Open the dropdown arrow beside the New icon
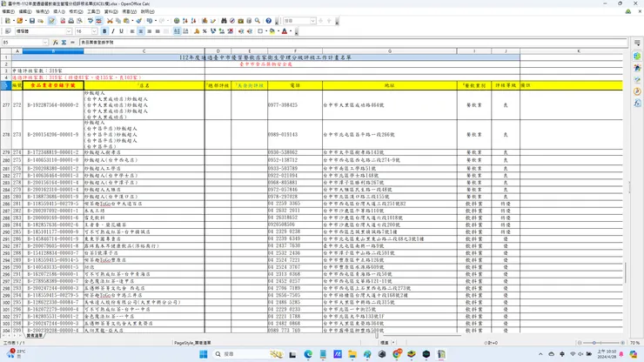 coord(14,21)
